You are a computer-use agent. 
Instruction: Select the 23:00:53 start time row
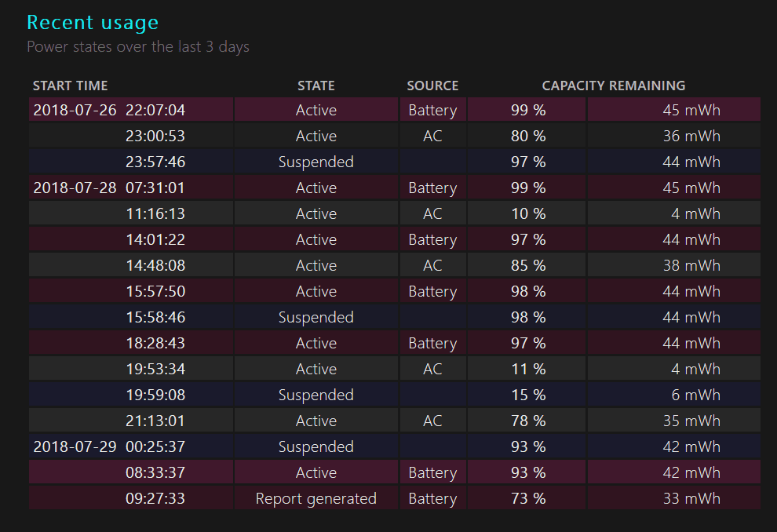click(x=155, y=136)
